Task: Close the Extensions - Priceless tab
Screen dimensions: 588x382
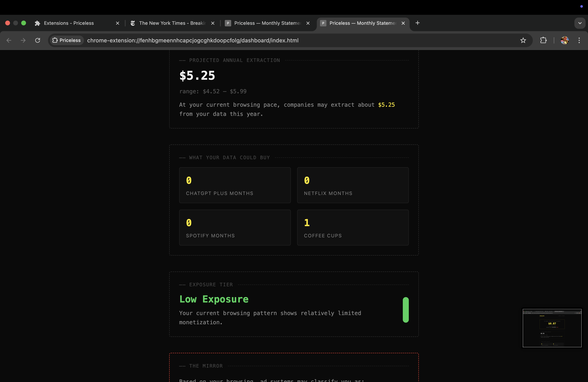Action: (x=118, y=23)
